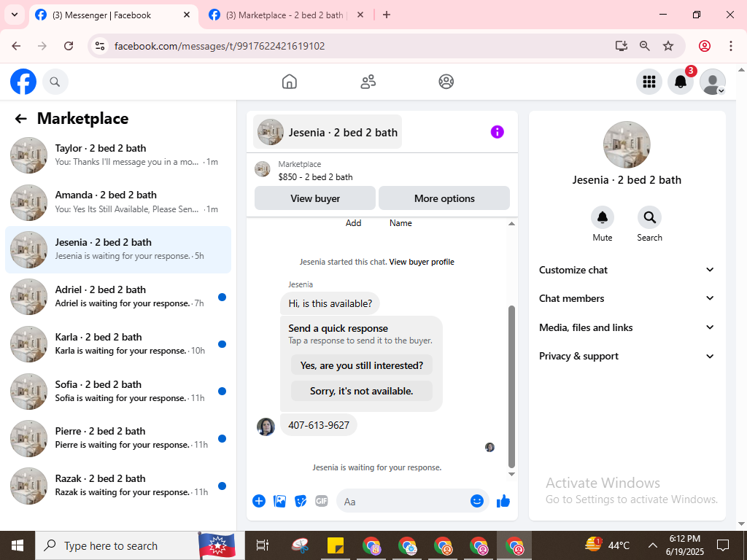Click browser back arrow
Screen dimensions: 747x560
[x=16, y=46]
